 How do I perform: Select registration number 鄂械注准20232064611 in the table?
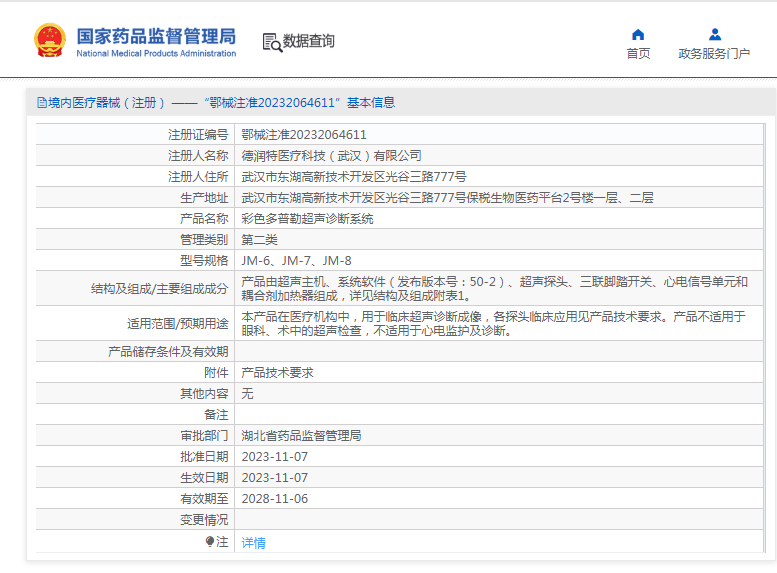click(x=304, y=135)
